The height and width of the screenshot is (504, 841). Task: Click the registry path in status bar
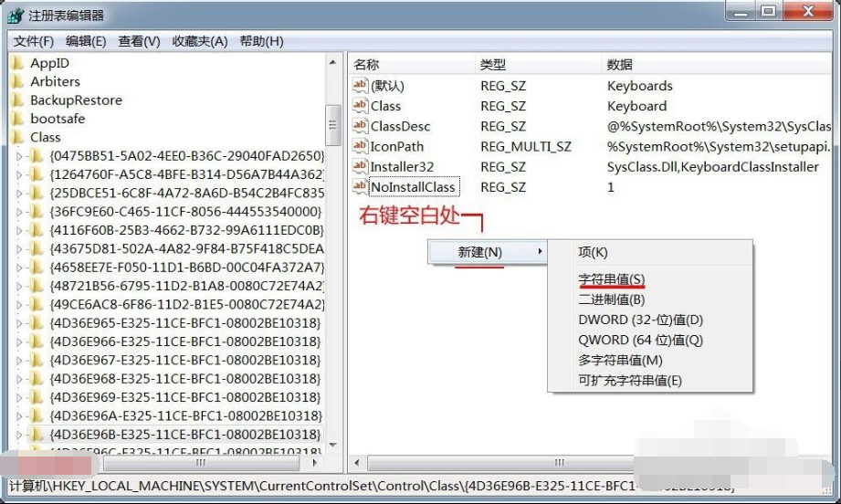pos(373,487)
